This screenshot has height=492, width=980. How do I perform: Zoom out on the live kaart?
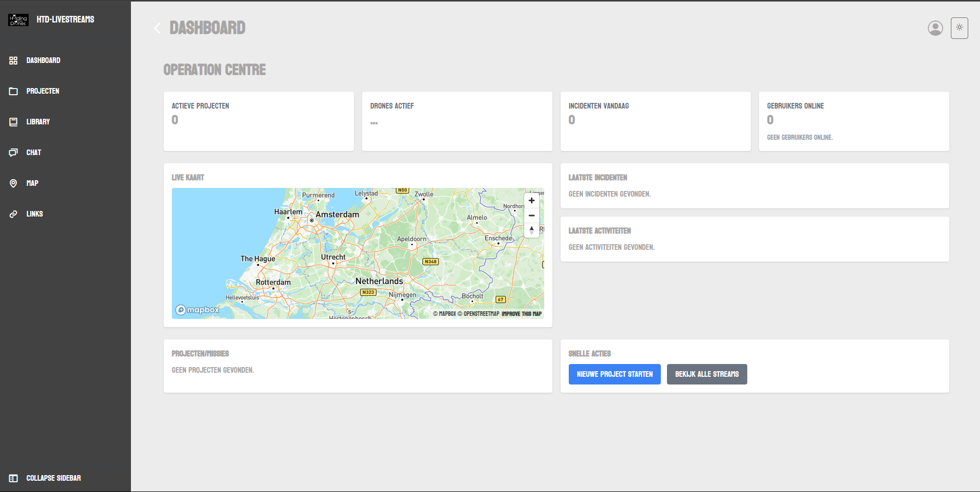pos(531,216)
